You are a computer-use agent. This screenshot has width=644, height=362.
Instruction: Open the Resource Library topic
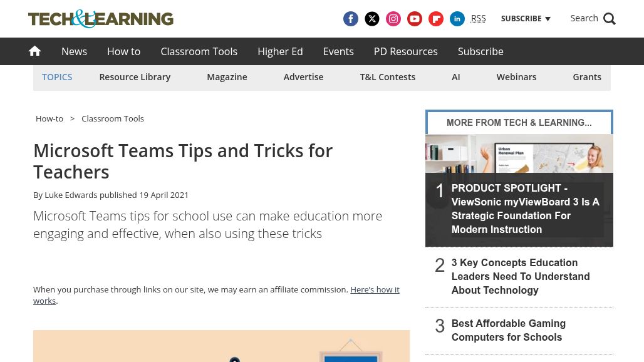tap(135, 77)
